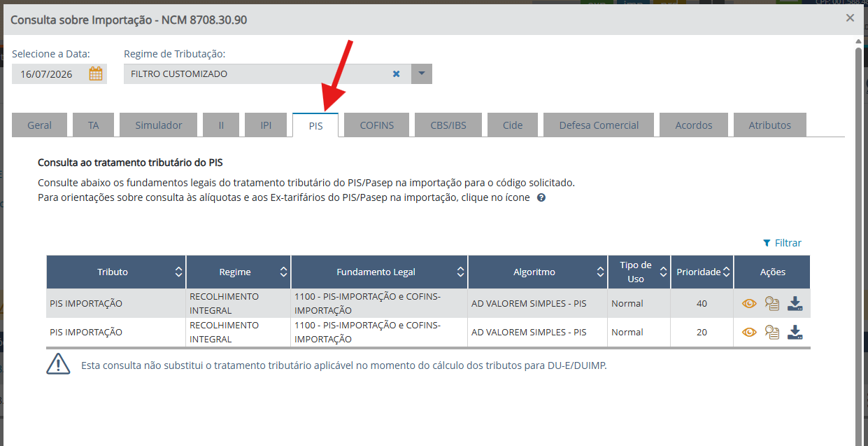The width and height of the screenshot is (868, 446).
Task: Click the heading Consulta ao tratamento tributário do PIS
Action: coord(130,162)
